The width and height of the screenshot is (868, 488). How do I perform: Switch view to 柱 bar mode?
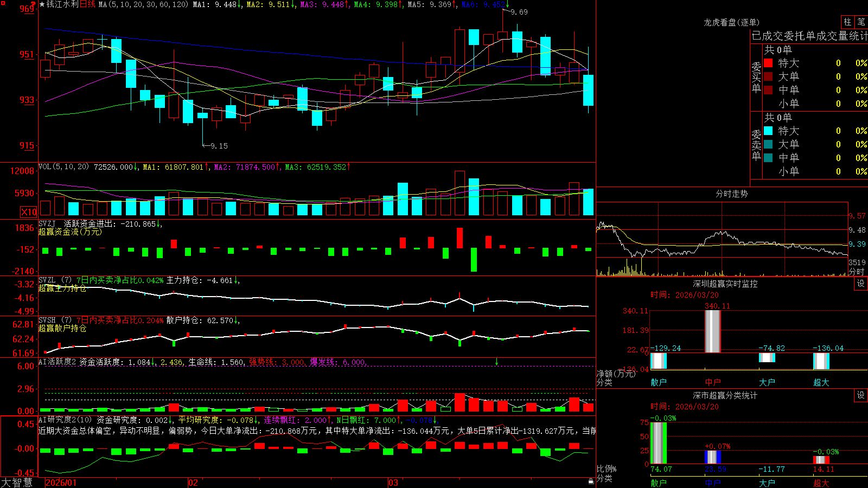(847, 22)
